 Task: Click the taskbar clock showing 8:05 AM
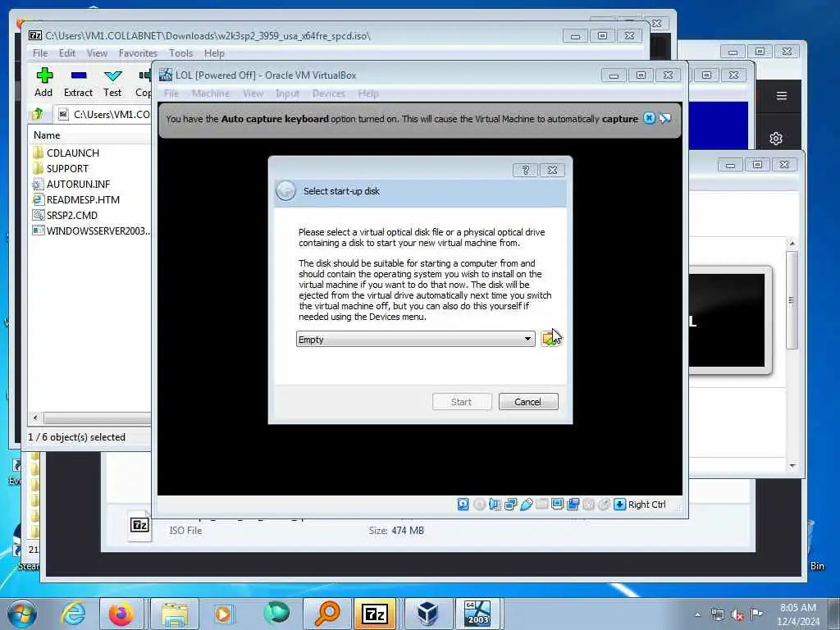tap(798, 614)
